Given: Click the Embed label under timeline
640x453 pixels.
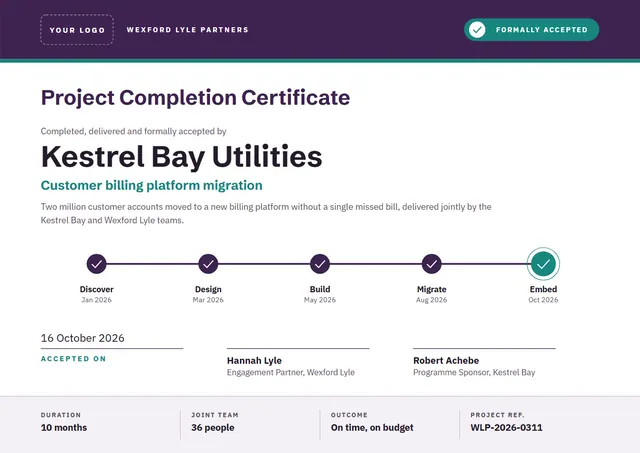Looking at the screenshot, I should click(x=543, y=289).
